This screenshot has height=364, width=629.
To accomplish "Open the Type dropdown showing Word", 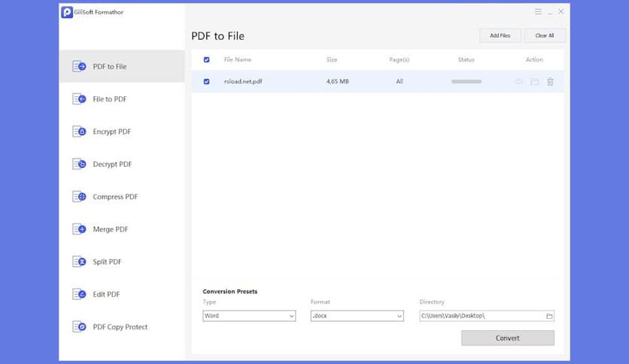I will 249,316.
